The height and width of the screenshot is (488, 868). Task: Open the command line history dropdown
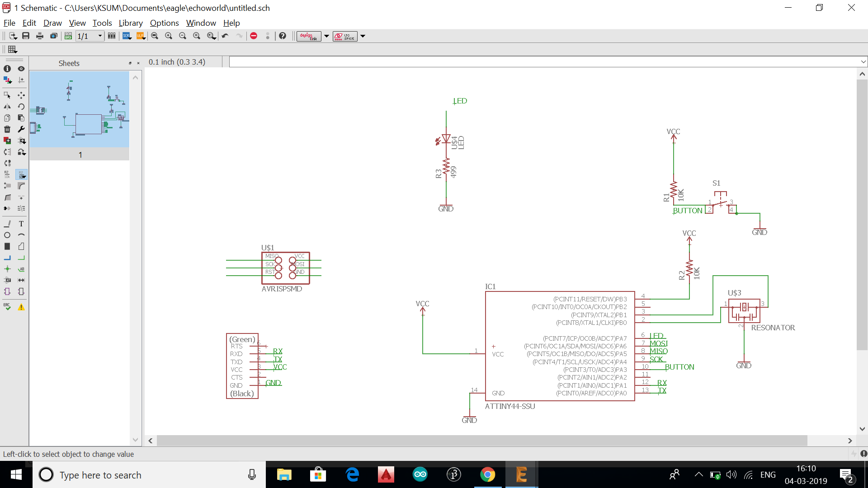coord(863,62)
